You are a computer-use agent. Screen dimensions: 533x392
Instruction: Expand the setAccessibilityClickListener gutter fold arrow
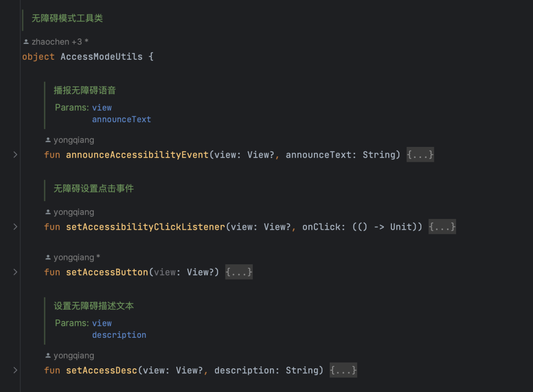pyautogui.click(x=15, y=227)
